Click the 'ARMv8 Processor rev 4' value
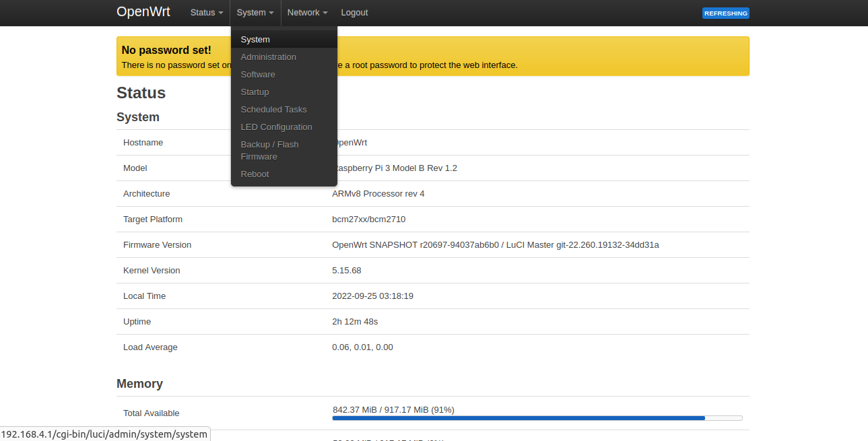 (378, 194)
